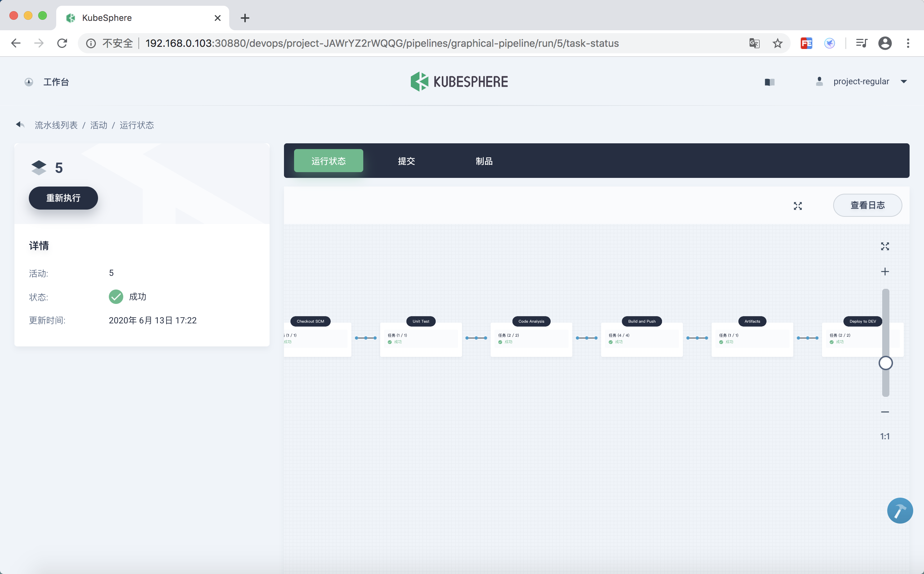The width and height of the screenshot is (924, 574).
Task: Click the 查看日志 view logs button
Action: [x=867, y=205]
